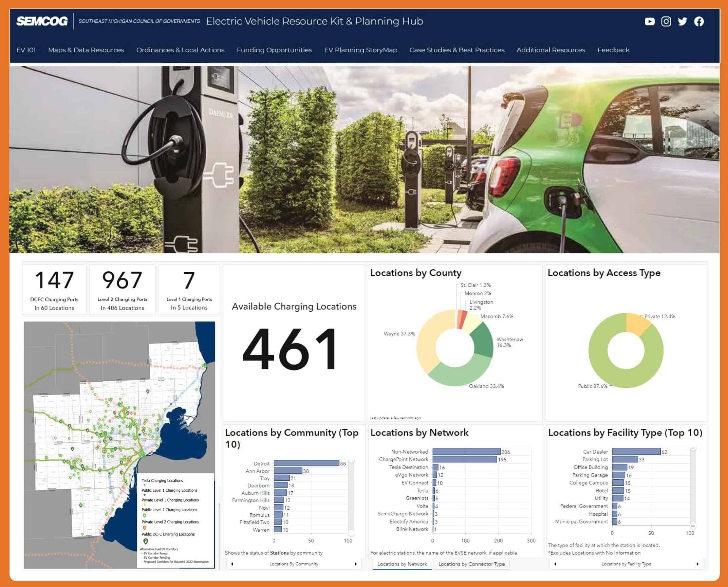Switch to Locations by Network tab
Viewport: 728px width, 587px height.
coord(402,564)
